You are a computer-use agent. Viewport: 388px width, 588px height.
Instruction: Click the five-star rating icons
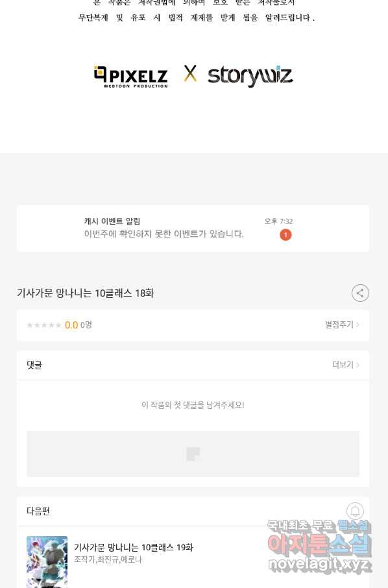[44, 325]
